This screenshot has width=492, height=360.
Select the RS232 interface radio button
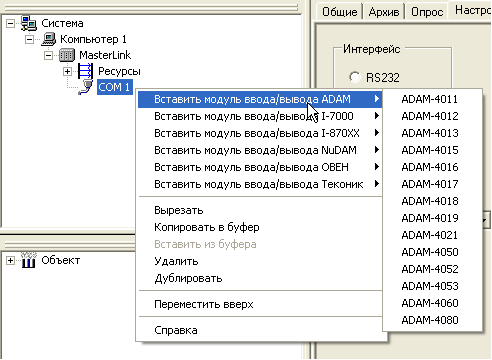point(355,77)
